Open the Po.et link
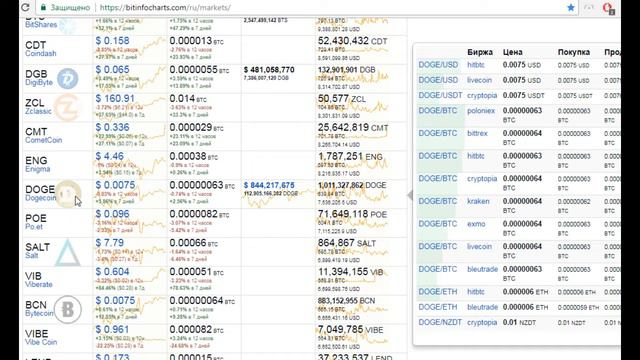Image resolution: width=640 pixels, height=360 pixels. coord(34,227)
